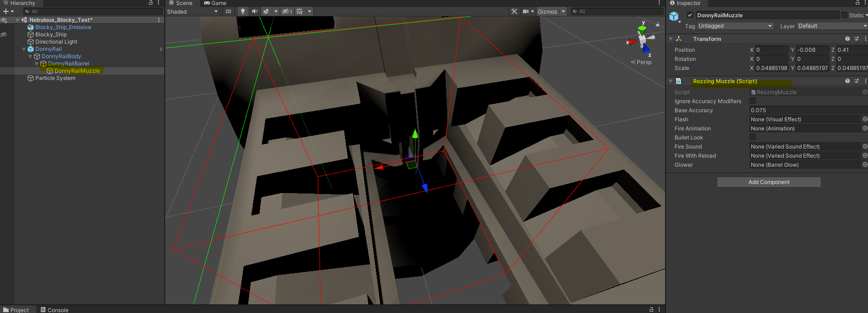Open component editor tools icon in Scene view
This screenshot has height=313, width=868.
pyautogui.click(x=514, y=11)
